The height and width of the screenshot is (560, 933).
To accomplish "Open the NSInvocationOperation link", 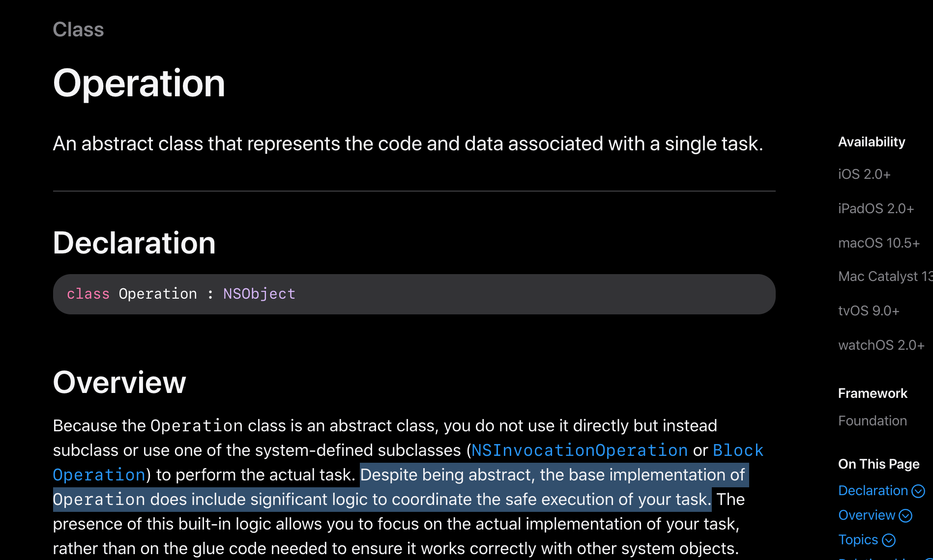I will click(579, 450).
